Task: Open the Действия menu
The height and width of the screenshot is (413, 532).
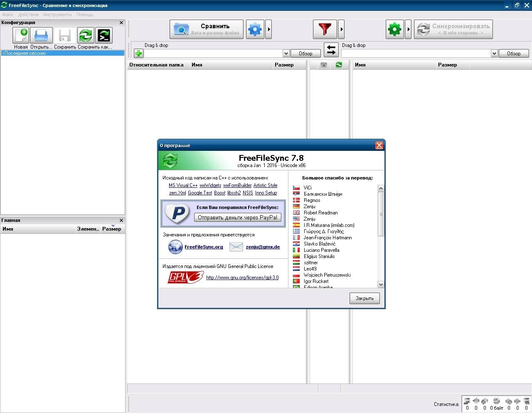Action: click(28, 15)
